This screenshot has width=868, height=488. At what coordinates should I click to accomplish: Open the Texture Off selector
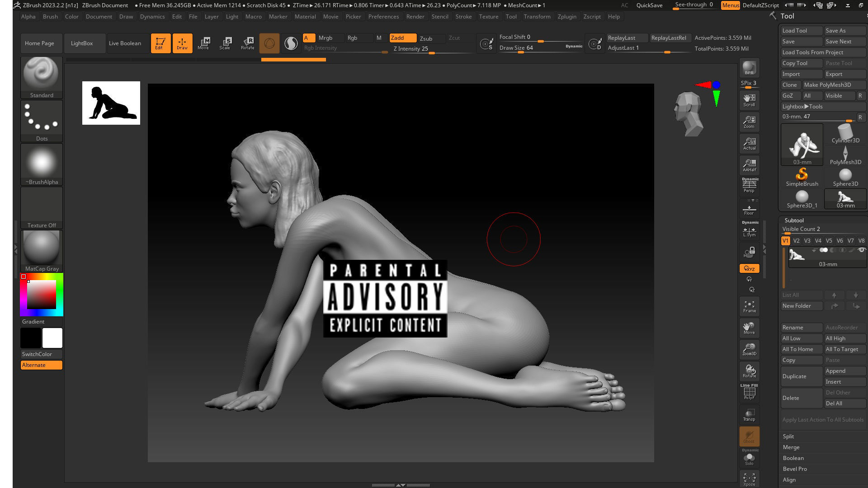[x=42, y=208]
